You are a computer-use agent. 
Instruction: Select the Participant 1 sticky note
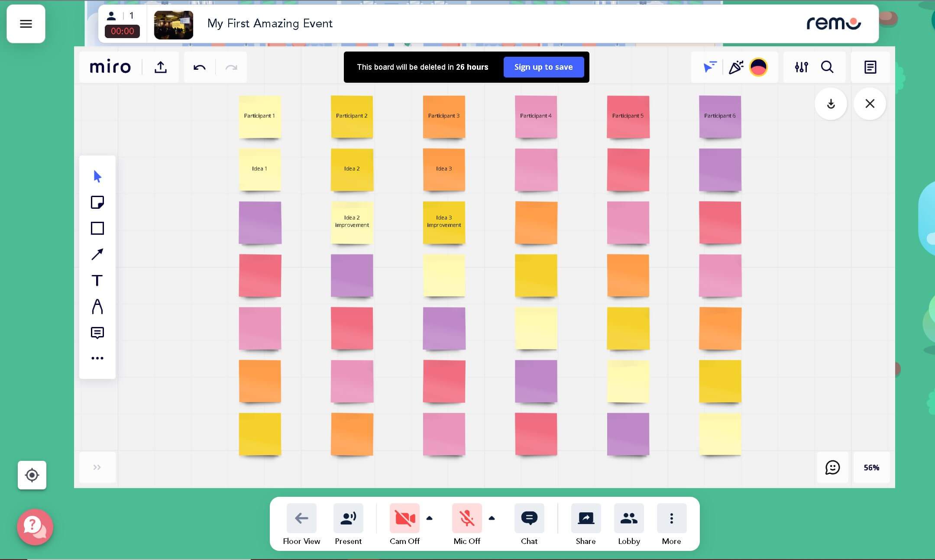tap(260, 117)
